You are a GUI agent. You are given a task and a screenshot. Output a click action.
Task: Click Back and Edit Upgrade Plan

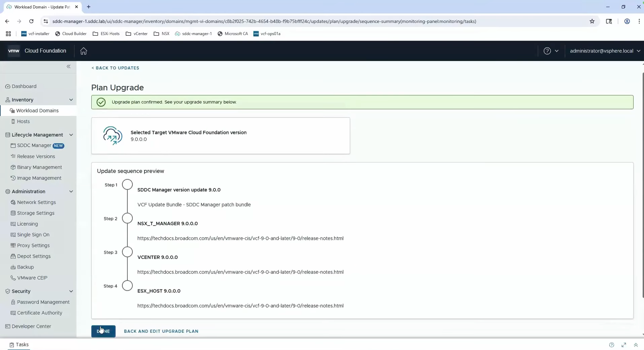click(161, 331)
